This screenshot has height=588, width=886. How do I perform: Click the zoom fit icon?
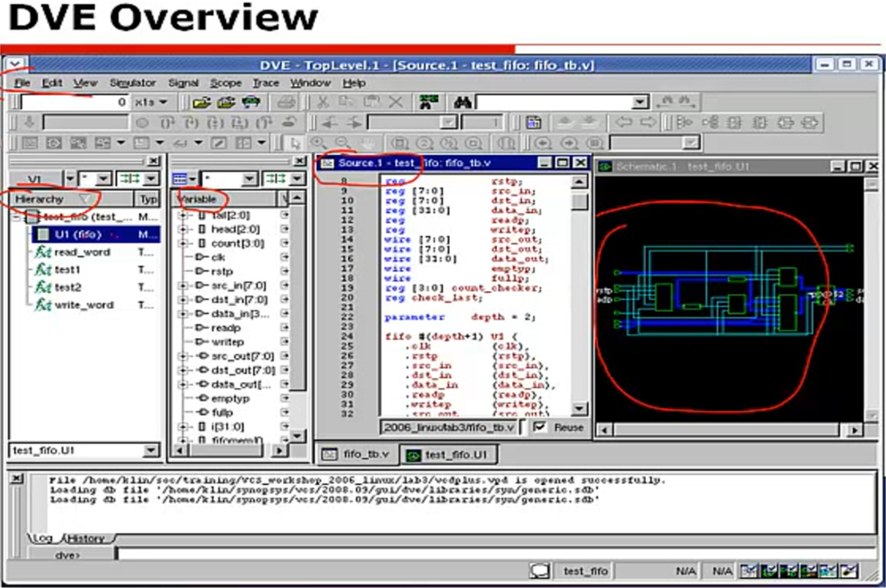pyautogui.click(x=399, y=143)
